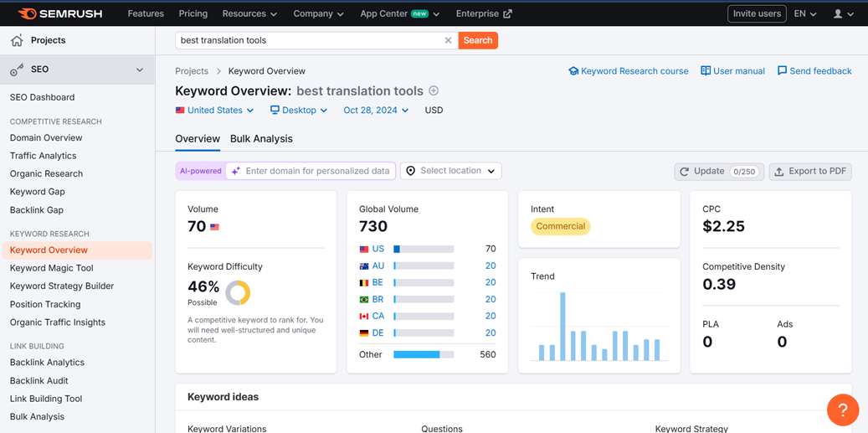Click the DE country volume link
The height and width of the screenshot is (433, 868).
pyautogui.click(x=490, y=333)
